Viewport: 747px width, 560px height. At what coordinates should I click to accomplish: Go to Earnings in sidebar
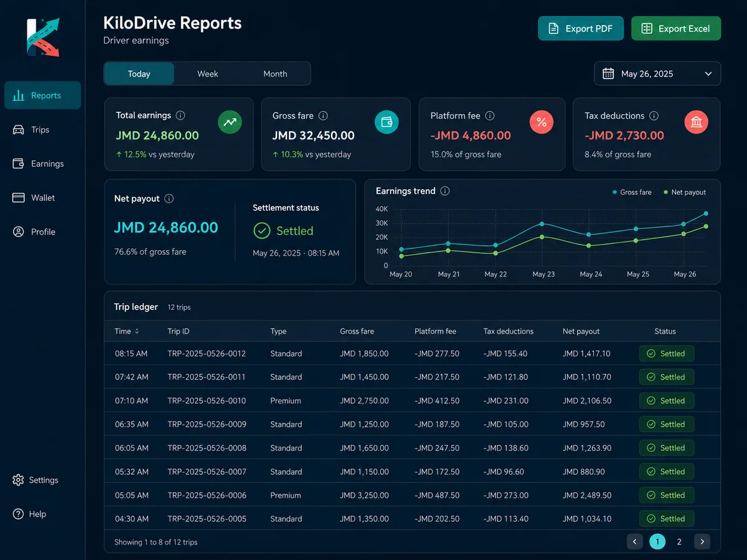pos(39,164)
